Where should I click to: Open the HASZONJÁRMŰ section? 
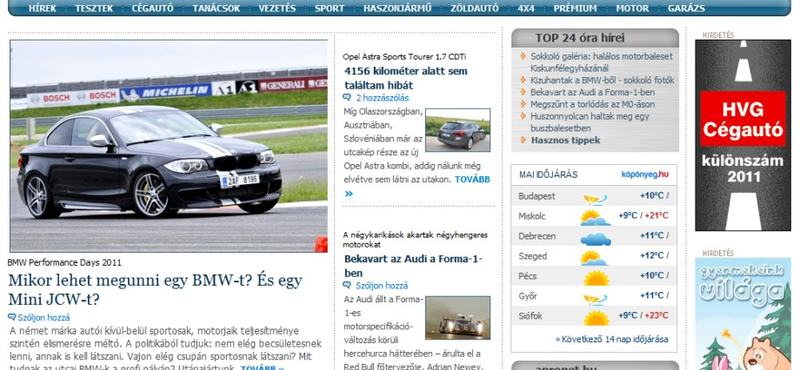397,8
